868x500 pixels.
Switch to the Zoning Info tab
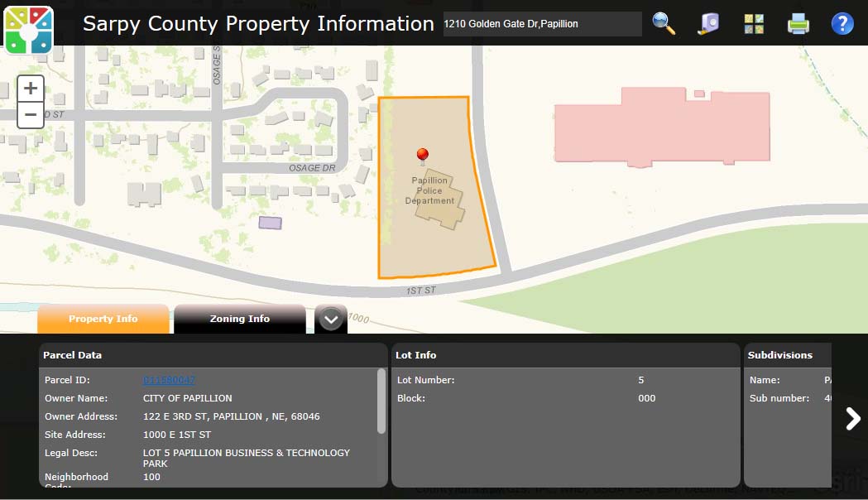(x=239, y=319)
